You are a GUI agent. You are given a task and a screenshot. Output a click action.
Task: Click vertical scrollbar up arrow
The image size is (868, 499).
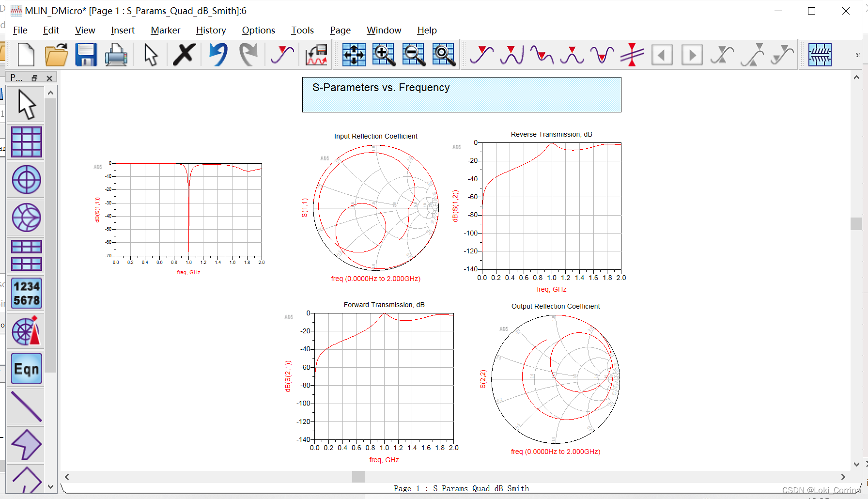(x=856, y=77)
